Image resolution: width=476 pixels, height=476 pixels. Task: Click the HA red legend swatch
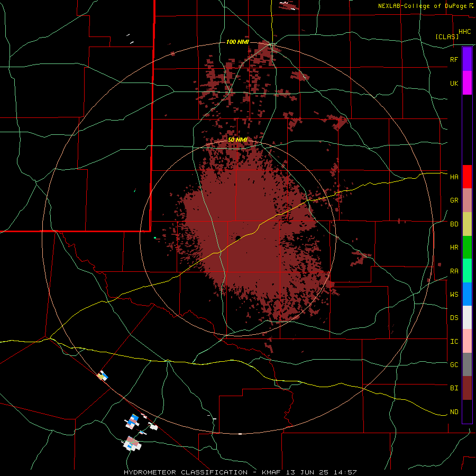pos(467,177)
